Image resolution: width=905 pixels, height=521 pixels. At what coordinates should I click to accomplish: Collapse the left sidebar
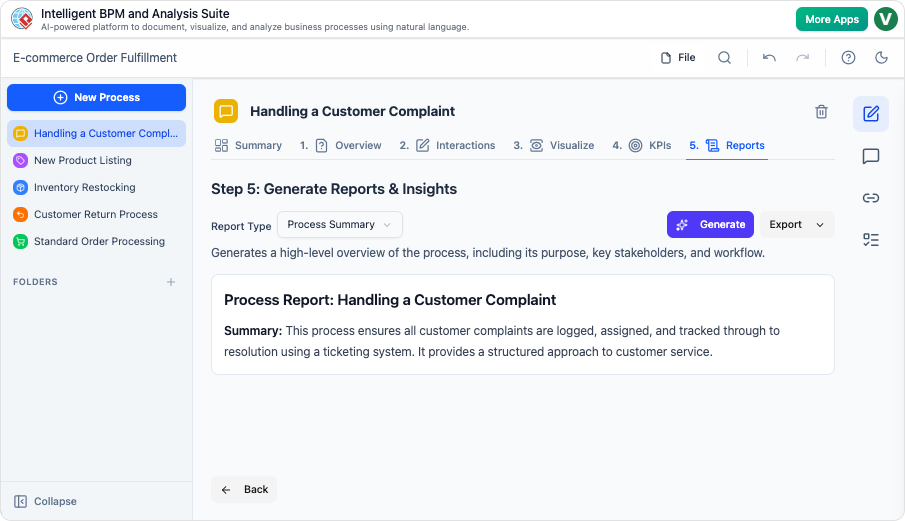coord(46,502)
